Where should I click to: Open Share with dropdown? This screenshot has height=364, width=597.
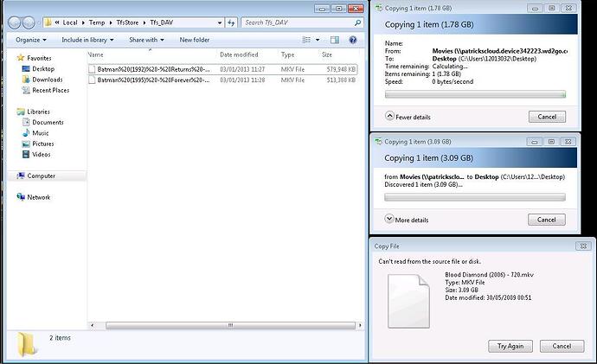point(146,40)
